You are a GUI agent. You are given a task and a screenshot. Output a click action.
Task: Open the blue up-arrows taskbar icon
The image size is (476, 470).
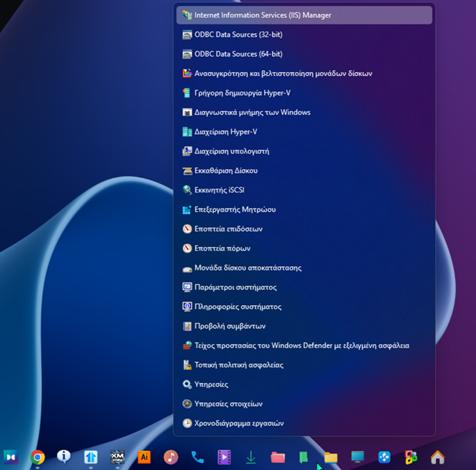[91, 457]
